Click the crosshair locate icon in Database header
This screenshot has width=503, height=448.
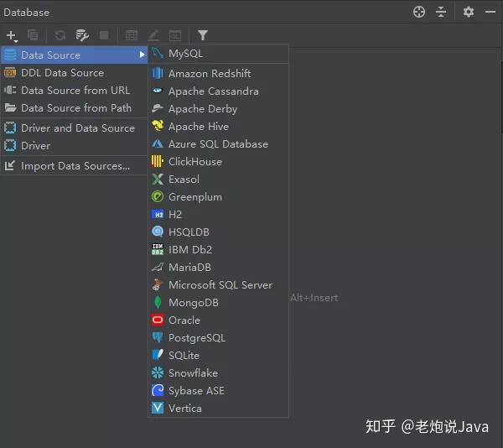pos(419,12)
